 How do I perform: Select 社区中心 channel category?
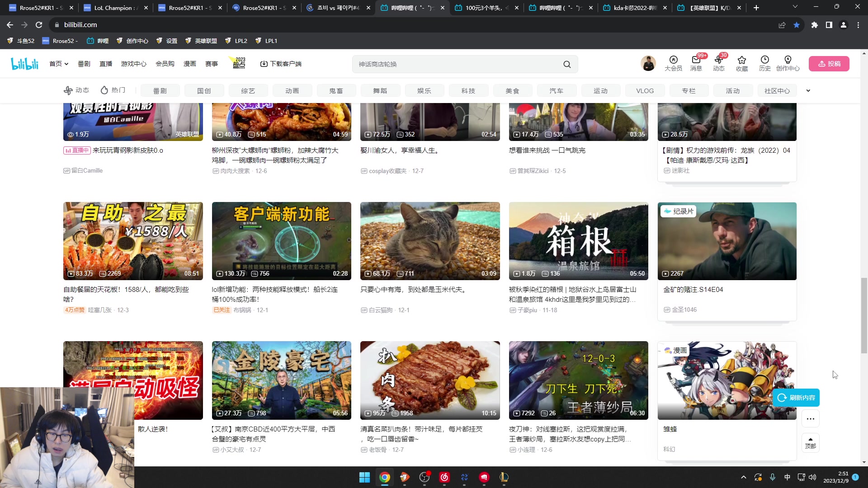point(777,91)
